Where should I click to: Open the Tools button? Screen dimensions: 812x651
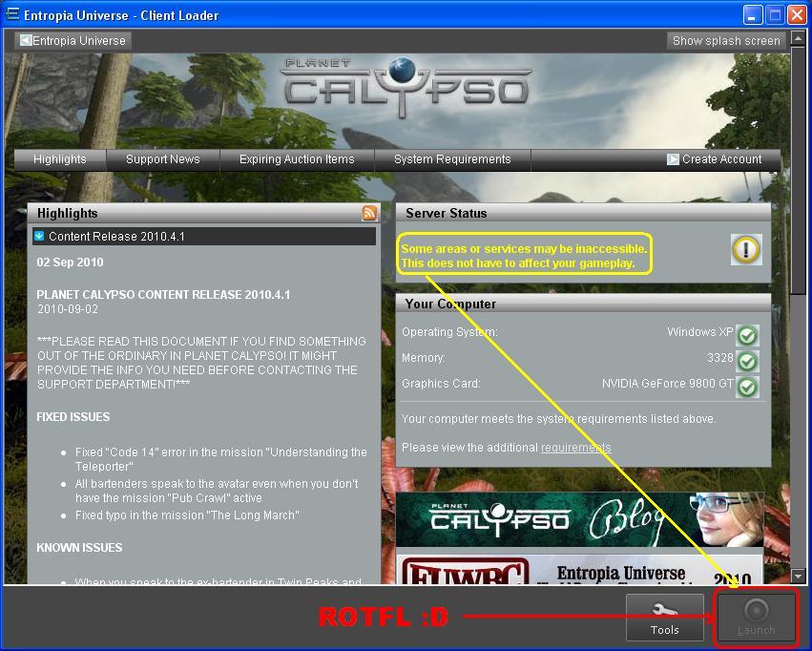point(664,617)
